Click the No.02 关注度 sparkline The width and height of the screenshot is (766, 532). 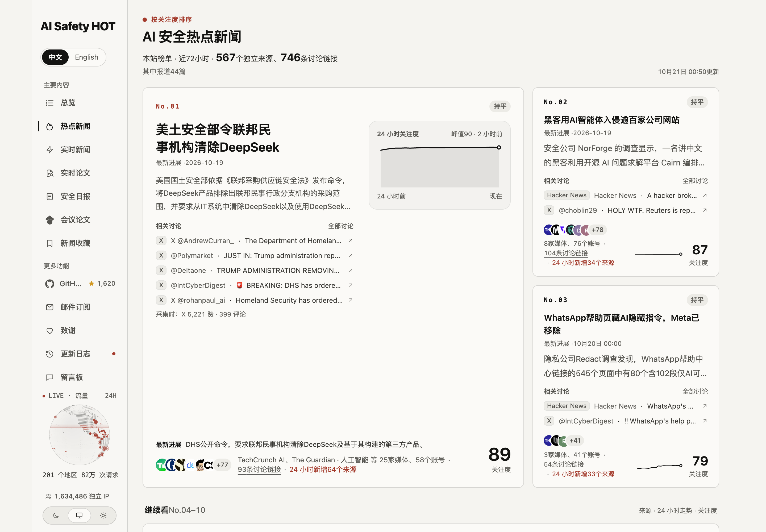[x=658, y=254]
